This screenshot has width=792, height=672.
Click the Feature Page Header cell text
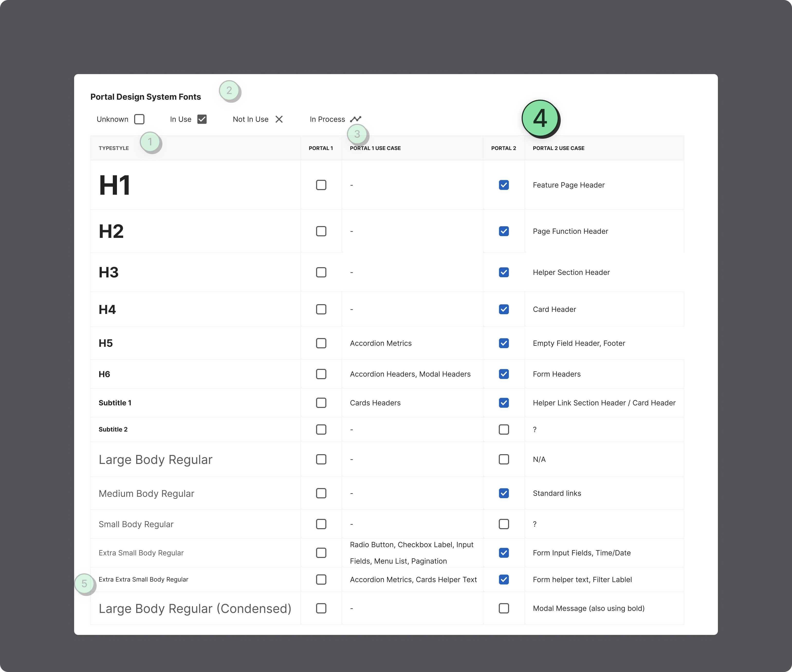(x=568, y=185)
